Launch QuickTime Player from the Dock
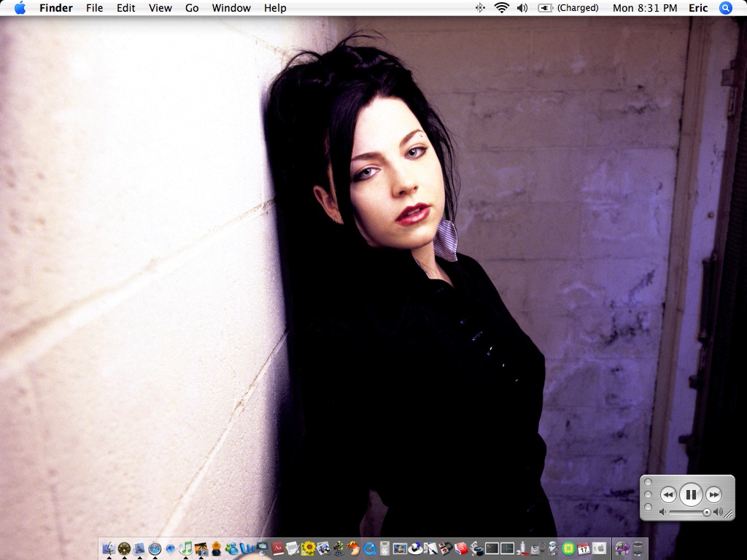 point(370,548)
